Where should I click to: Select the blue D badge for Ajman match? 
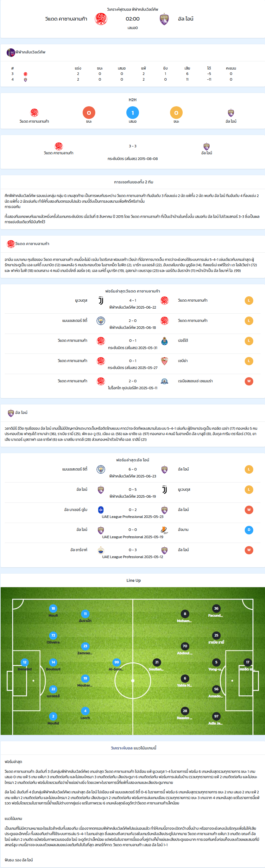click(249, 530)
